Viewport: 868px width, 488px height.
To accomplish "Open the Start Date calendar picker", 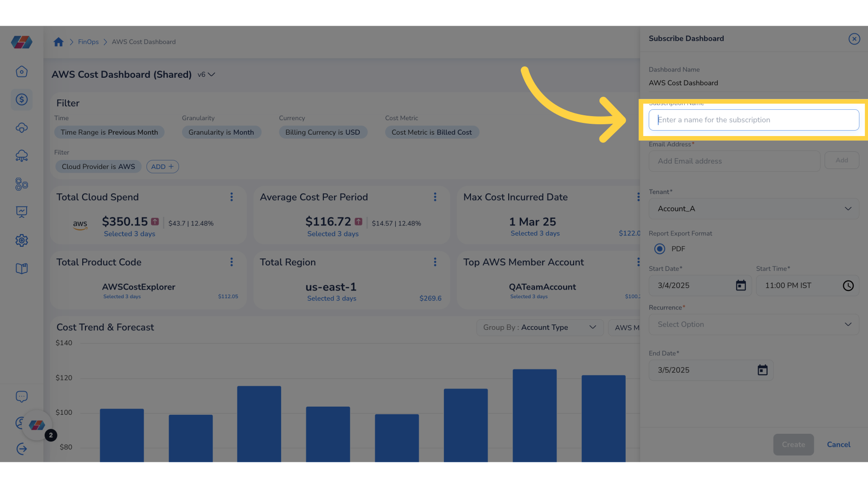I will pos(741,286).
